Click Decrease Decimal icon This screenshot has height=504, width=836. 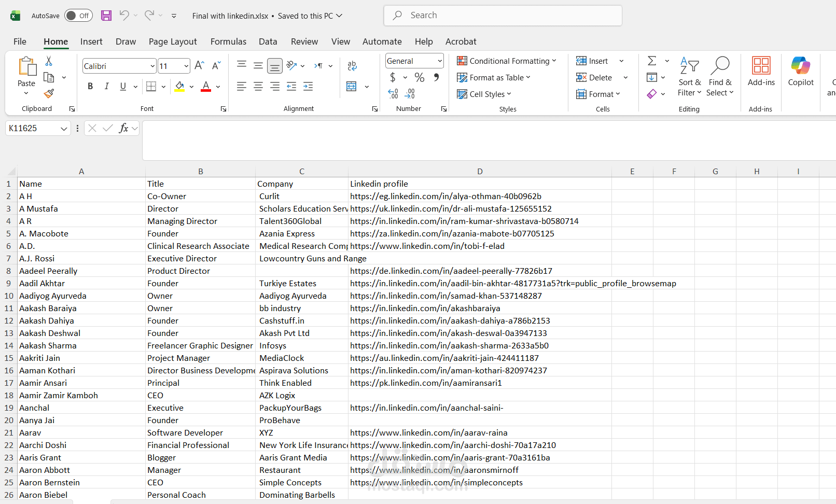(x=410, y=94)
